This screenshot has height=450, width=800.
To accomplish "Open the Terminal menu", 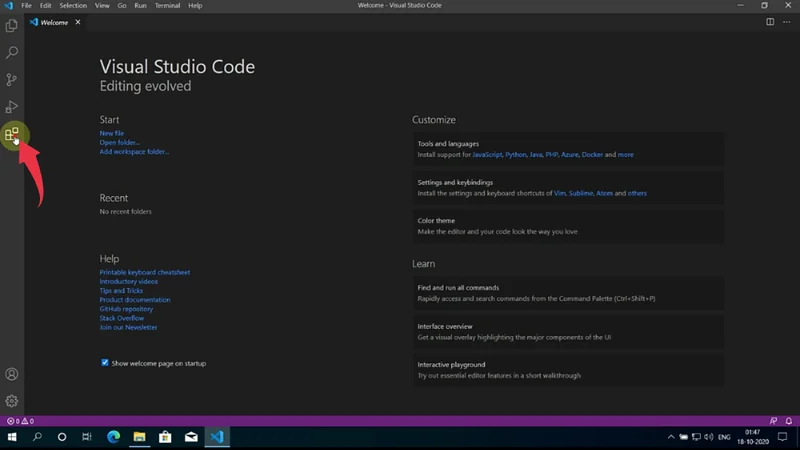I will point(166,6).
